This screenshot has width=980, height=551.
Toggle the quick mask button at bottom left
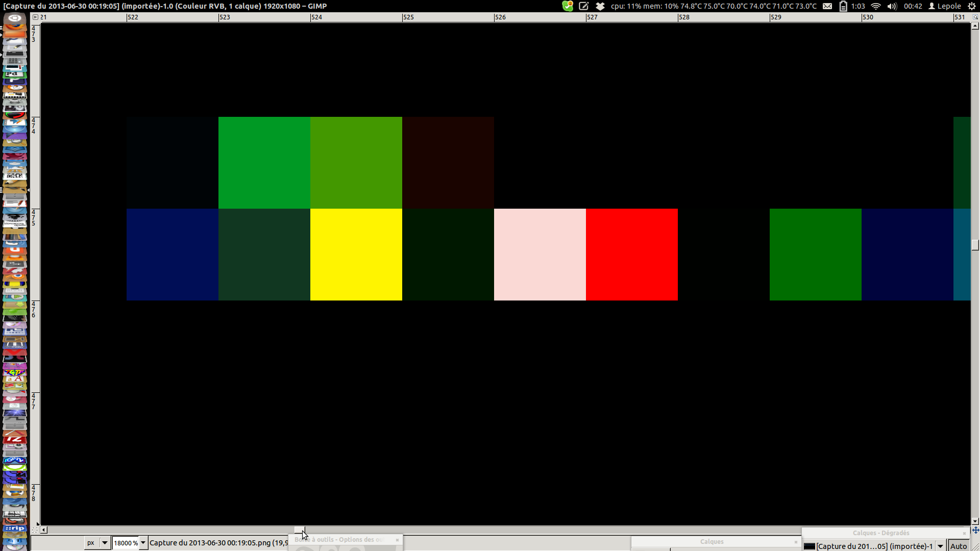[x=35, y=530]
